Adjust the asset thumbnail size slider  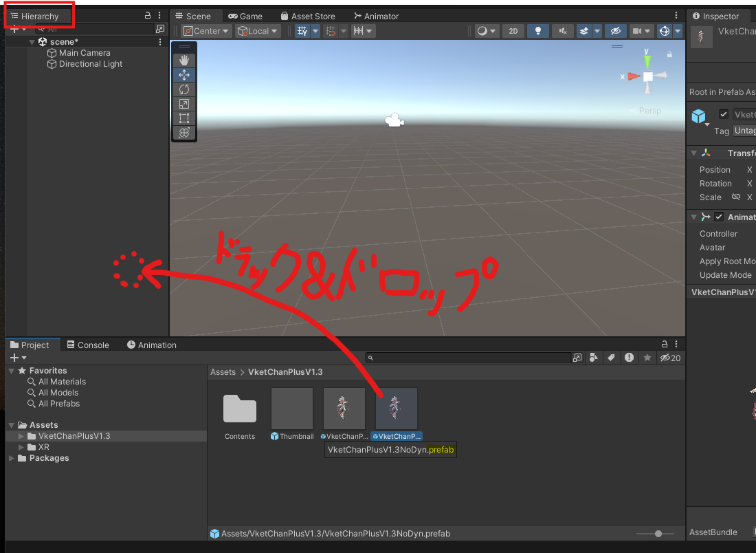click(656, 533)
